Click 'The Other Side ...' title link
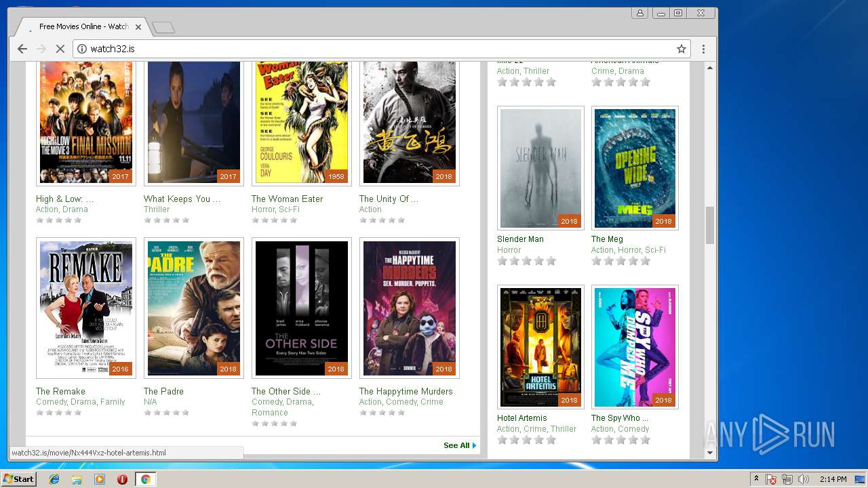 tap(285, 391)
